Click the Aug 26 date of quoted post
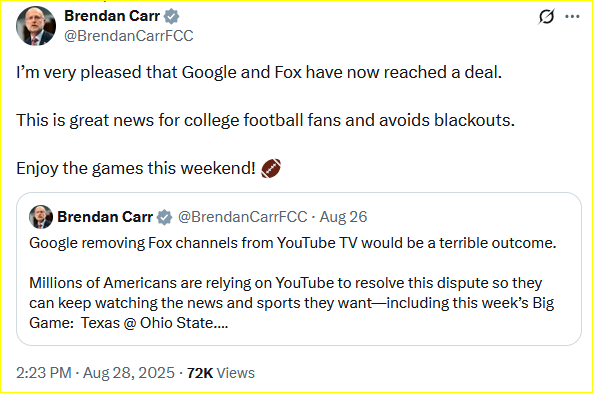This screenshot has width=593, height=393. pos(343,217)
